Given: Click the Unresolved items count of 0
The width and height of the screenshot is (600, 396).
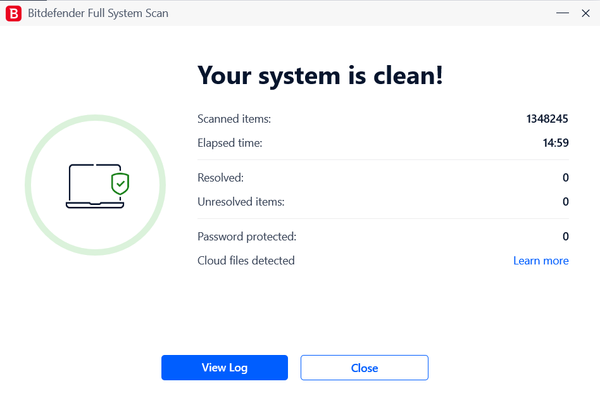Looking at the screenshot, I should pos(566,202).
